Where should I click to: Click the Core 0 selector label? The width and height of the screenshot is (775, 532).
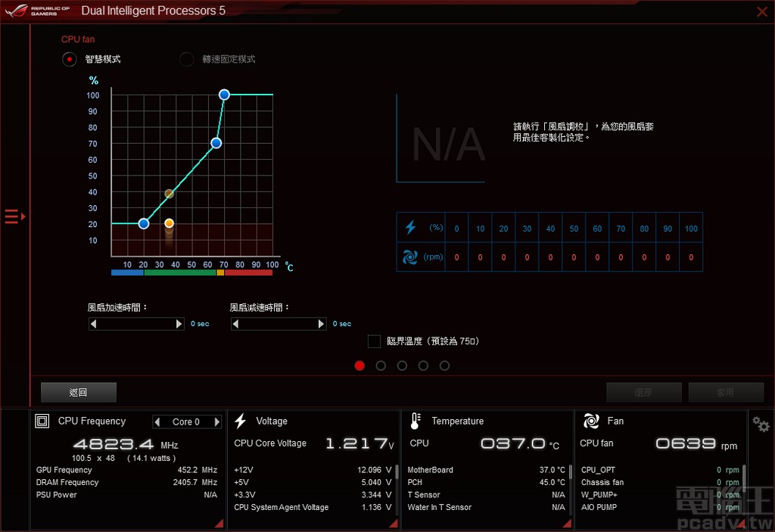186,422
